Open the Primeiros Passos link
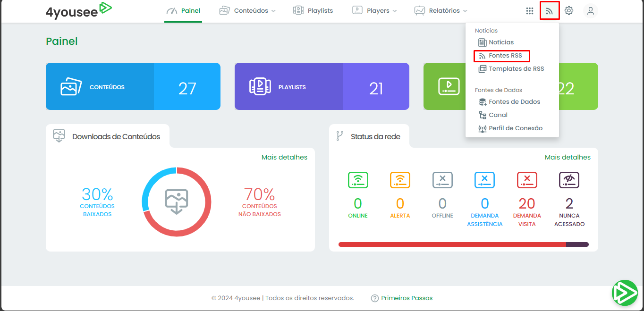This screenshot has height=311, width=644. 407,298
